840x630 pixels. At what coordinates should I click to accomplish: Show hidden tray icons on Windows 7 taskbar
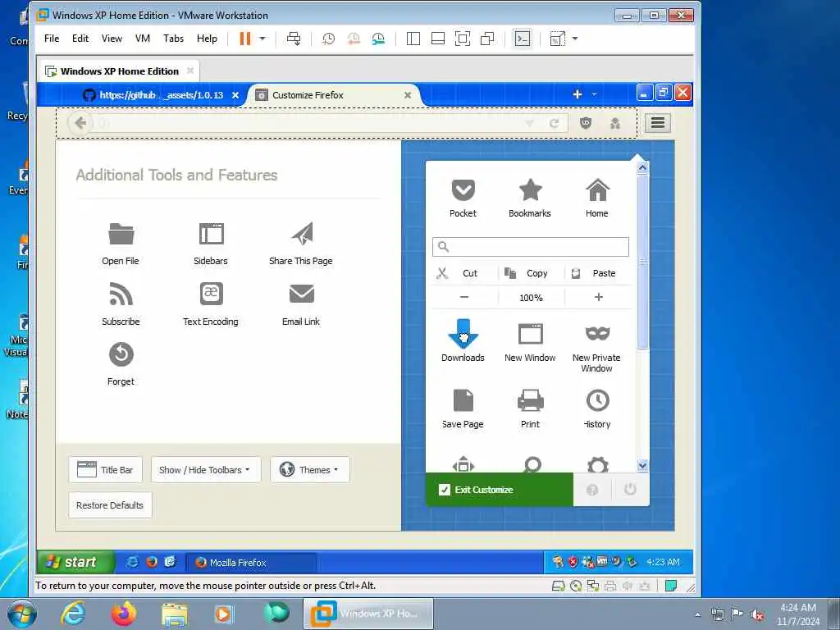tap(697, 615)
